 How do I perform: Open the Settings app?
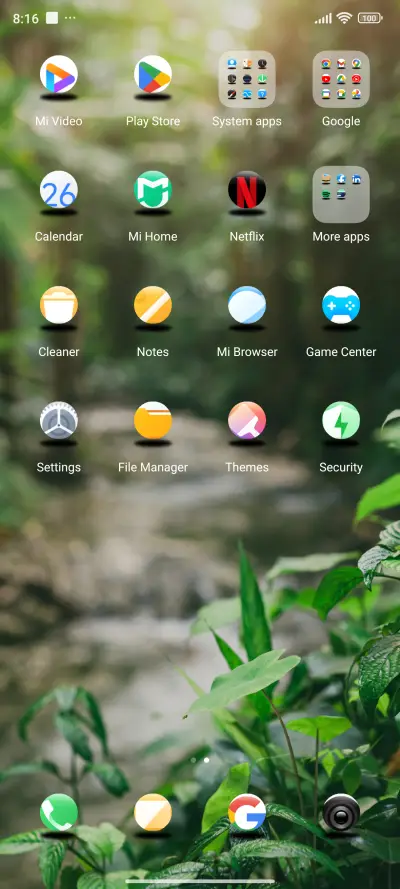click(58, 421)
